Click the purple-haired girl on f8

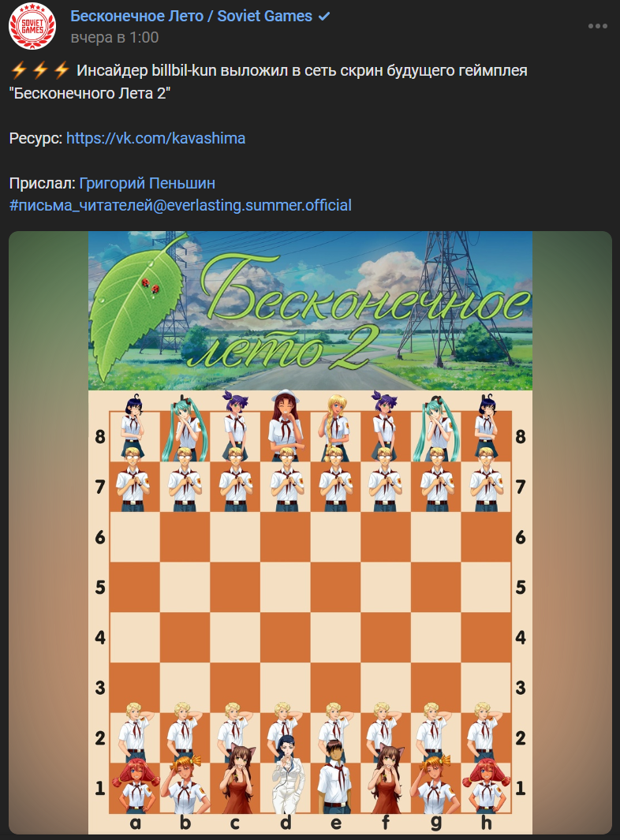(x=384, y=426)
